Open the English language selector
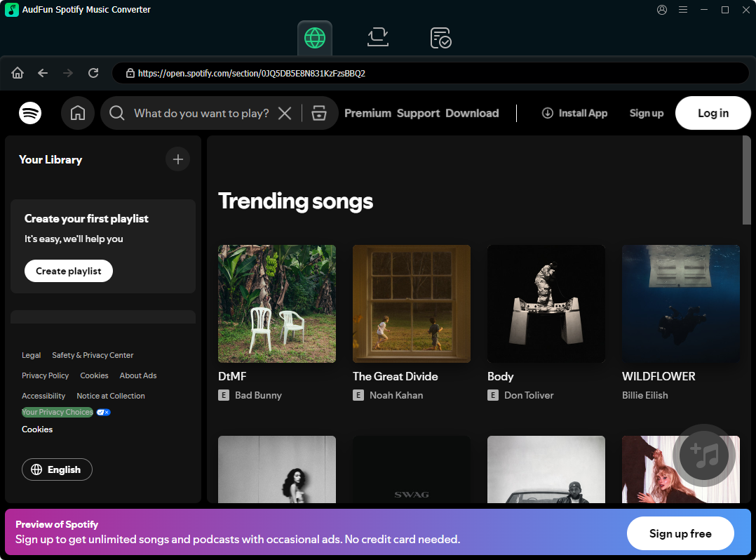This screenshot has height=560, width=756. pos(57,469)
